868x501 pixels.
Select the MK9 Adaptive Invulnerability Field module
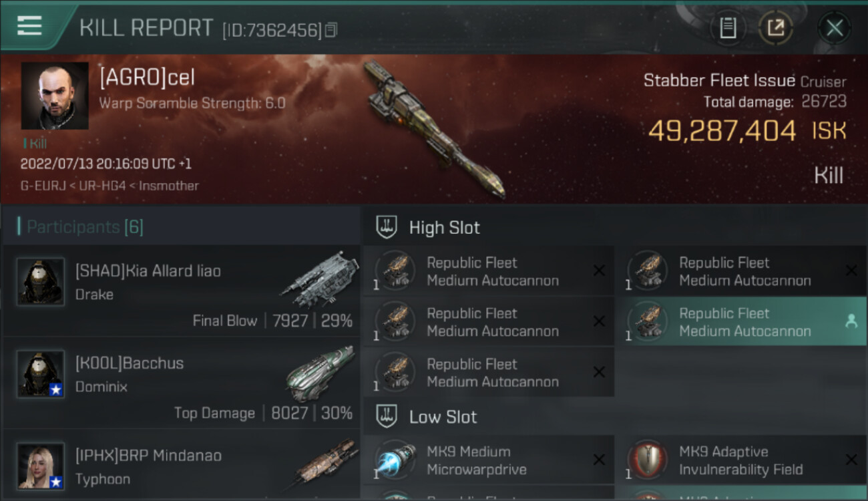point(741,460)
